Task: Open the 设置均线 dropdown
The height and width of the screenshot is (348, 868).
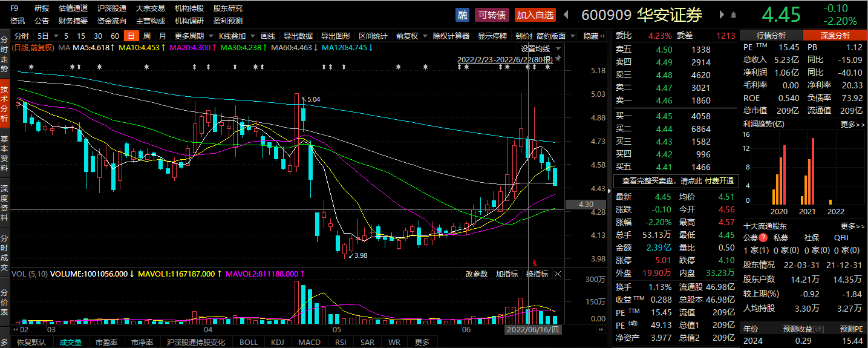Action: point(538,48)
